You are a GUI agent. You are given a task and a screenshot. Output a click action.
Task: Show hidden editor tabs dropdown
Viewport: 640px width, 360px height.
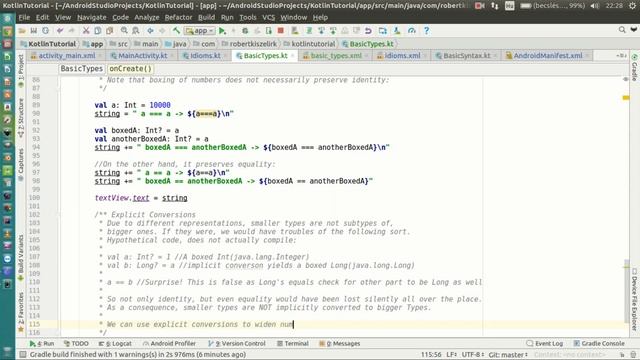click(621, 56)
